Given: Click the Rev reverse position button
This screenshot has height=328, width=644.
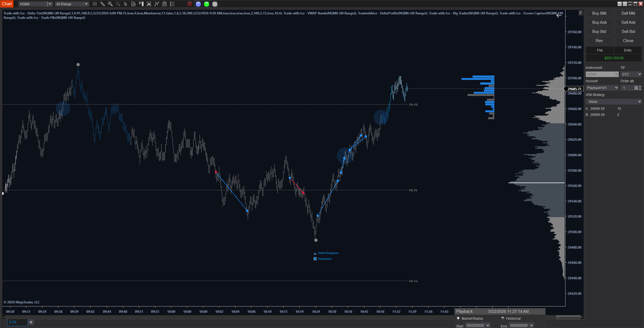Looking at the screenshot, I should pyautogui.click(x=599, y=41).
